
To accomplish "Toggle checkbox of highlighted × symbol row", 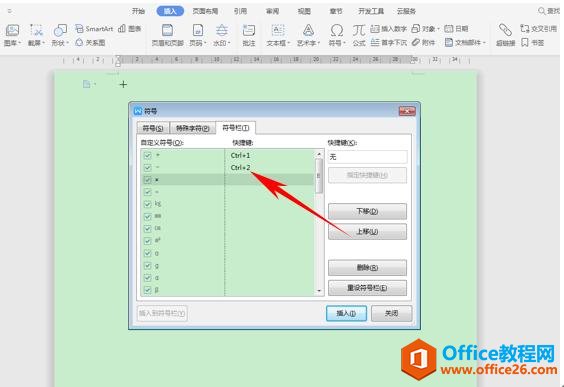I will (147, 179).
